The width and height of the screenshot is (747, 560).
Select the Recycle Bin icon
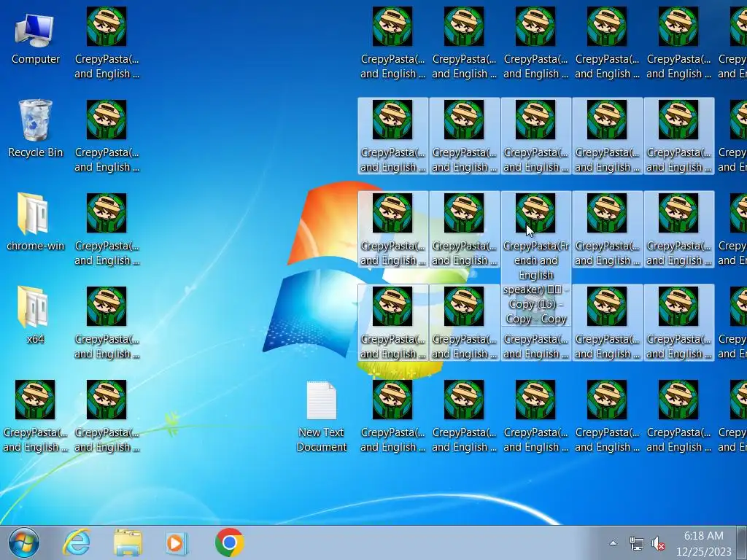(35, 128)
